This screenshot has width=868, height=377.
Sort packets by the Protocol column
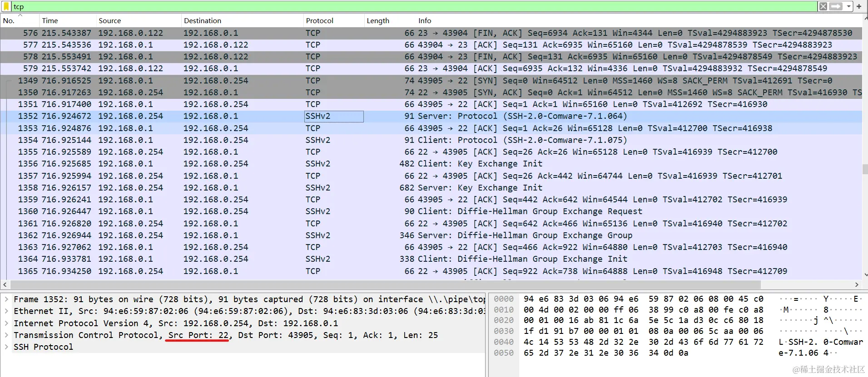click(x=333, y=20)
